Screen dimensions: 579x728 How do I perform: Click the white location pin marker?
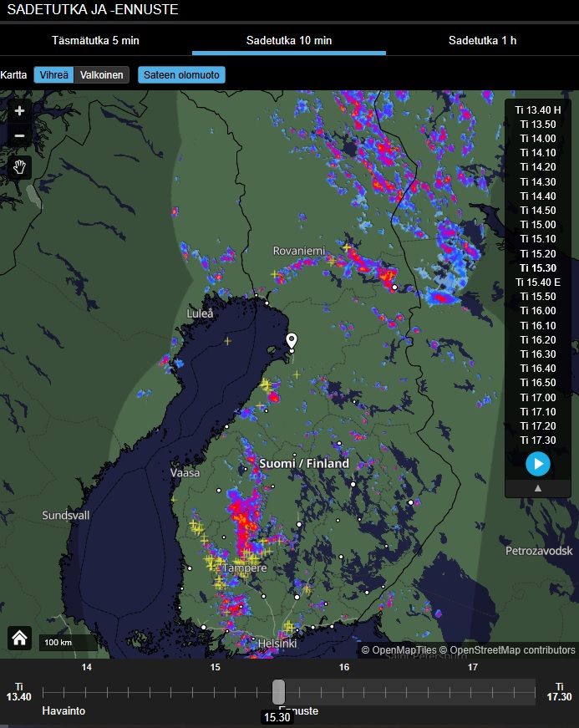(x=292, y=342)
